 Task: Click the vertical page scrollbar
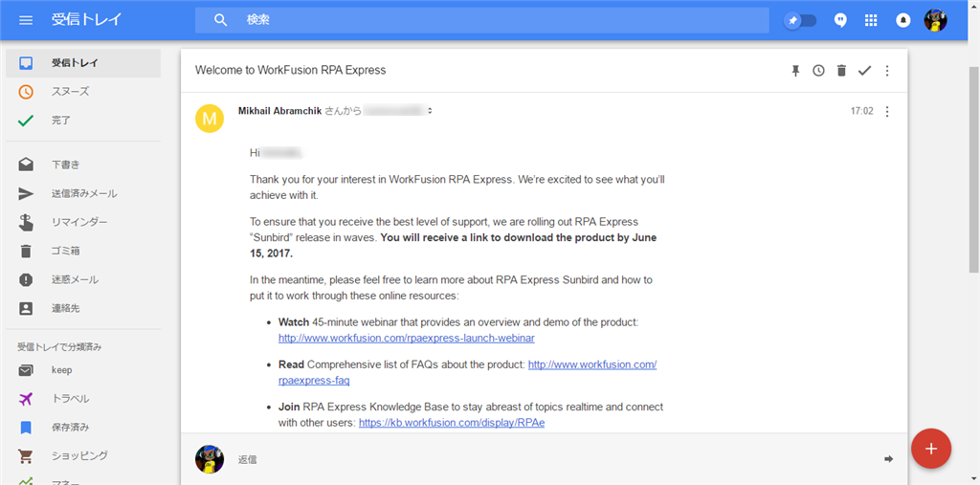973,168
